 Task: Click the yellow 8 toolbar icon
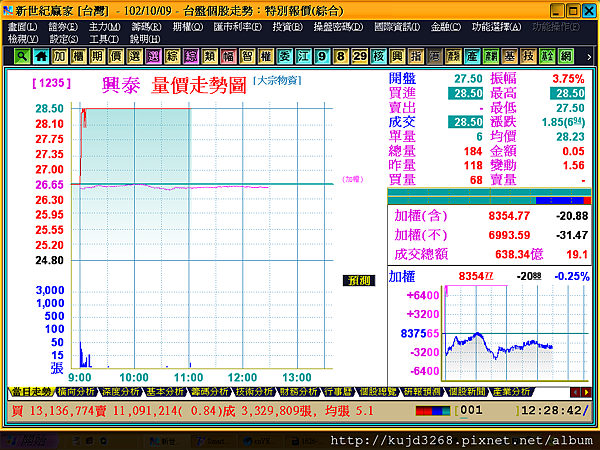click(x=341, y=56)
